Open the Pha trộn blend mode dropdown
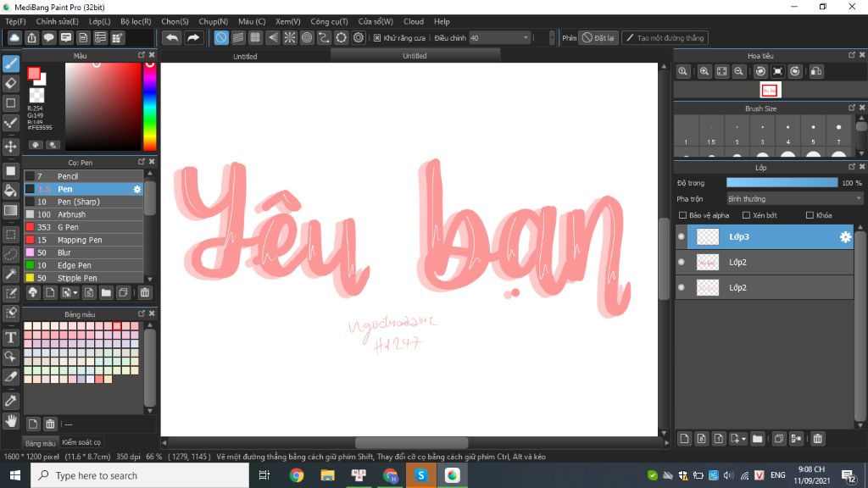868x488 pixels. (795, 198)
